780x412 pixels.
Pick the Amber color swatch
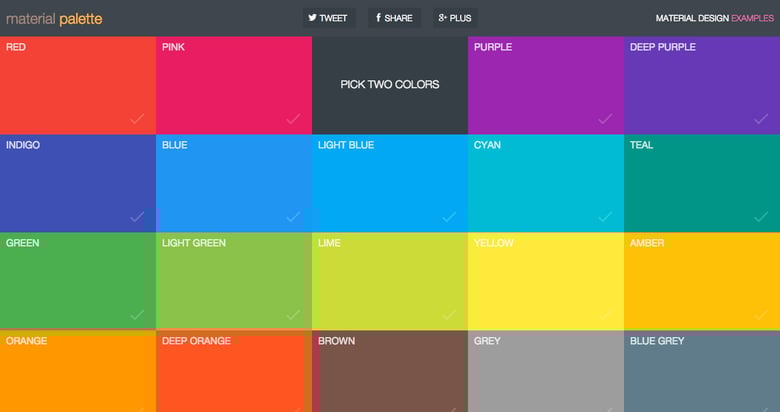click(x=702, y=281)
